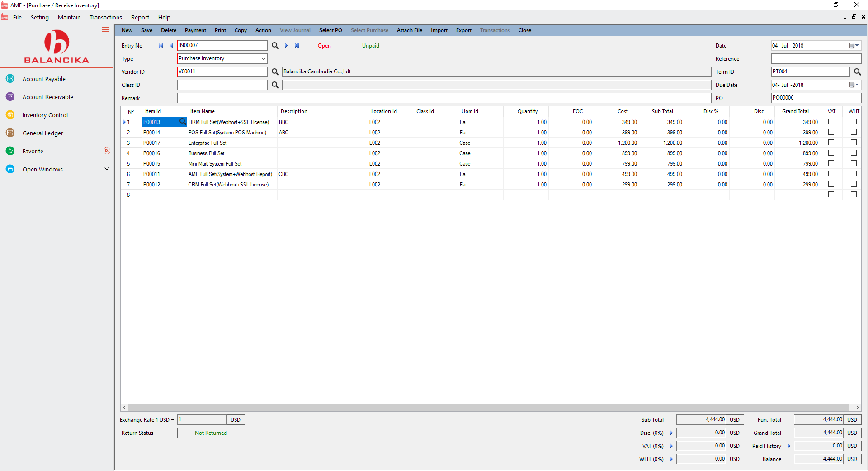Image resolution: width=868 pixels, height=471 pixels.
Task: Go to last entry record
Action: click(297, 46)
